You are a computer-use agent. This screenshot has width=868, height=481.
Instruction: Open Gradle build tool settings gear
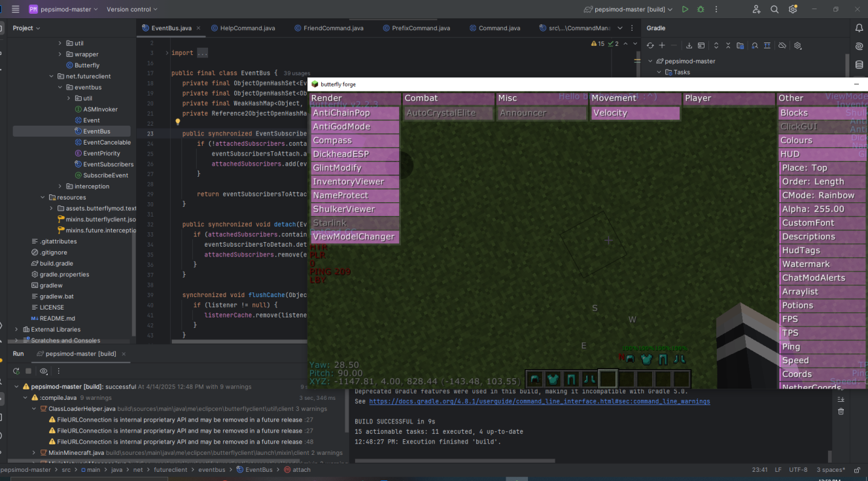coord(797,46)
